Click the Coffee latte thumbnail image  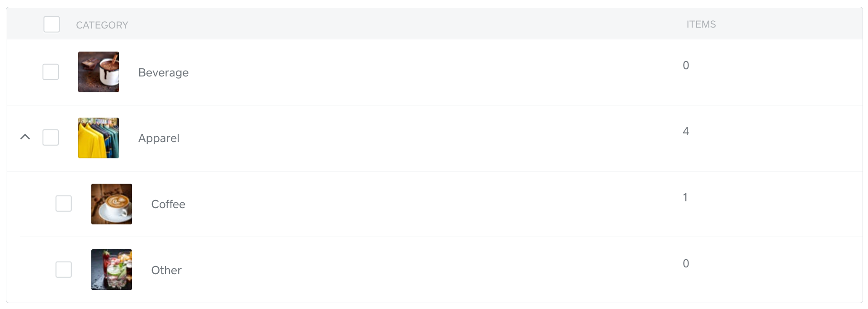pos(112,204)
